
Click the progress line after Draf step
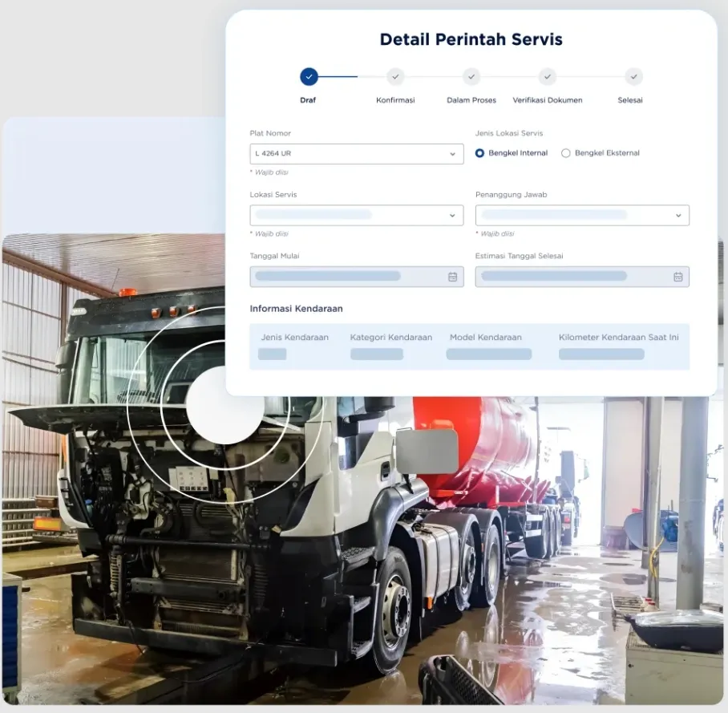(x=338, y=77)
